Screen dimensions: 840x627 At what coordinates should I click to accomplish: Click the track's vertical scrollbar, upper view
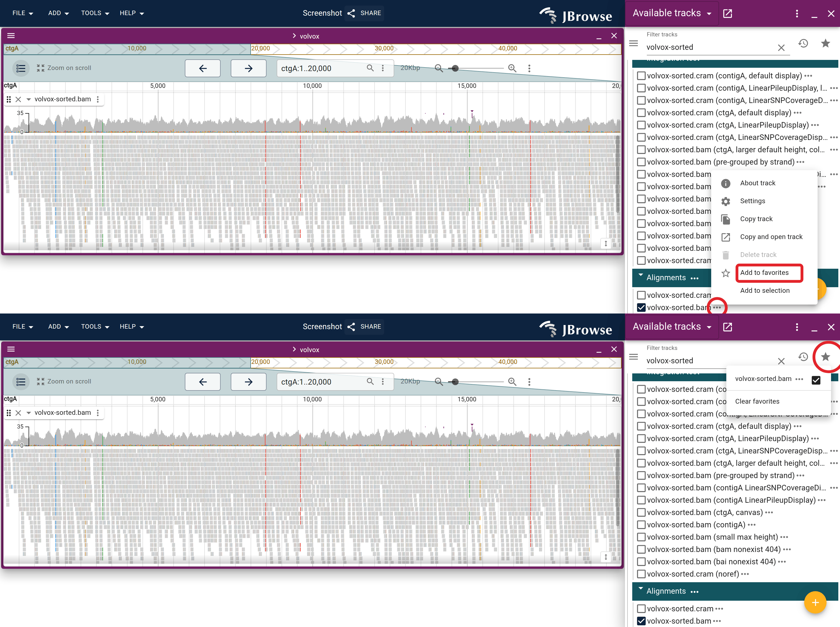pos(618,175)
